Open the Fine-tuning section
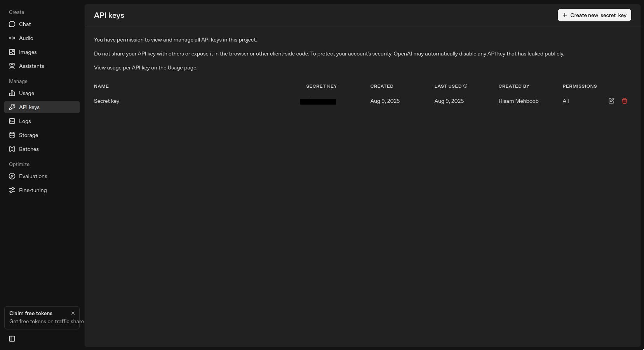The width and height of the screenshot is (644, 350). click(32, 190)
